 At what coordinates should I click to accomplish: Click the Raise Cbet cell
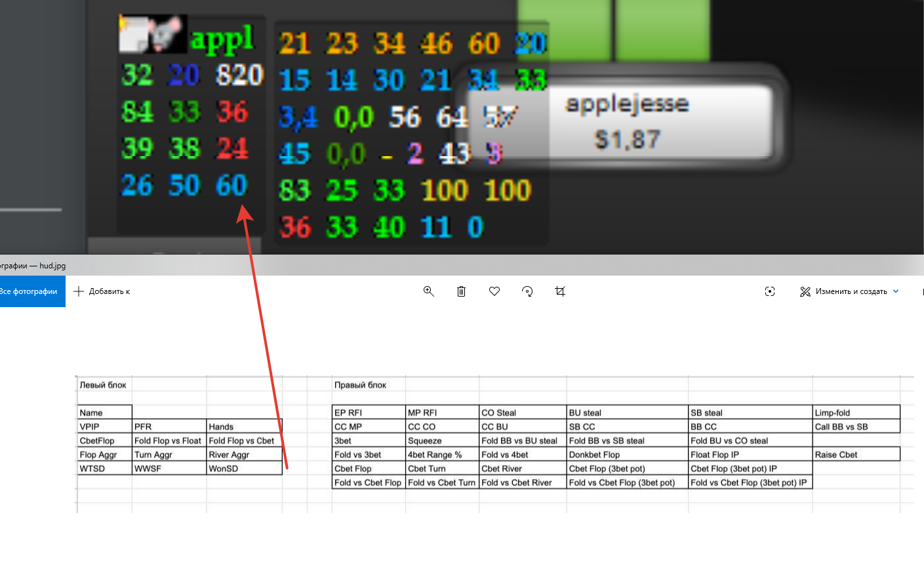click(856, 454)
